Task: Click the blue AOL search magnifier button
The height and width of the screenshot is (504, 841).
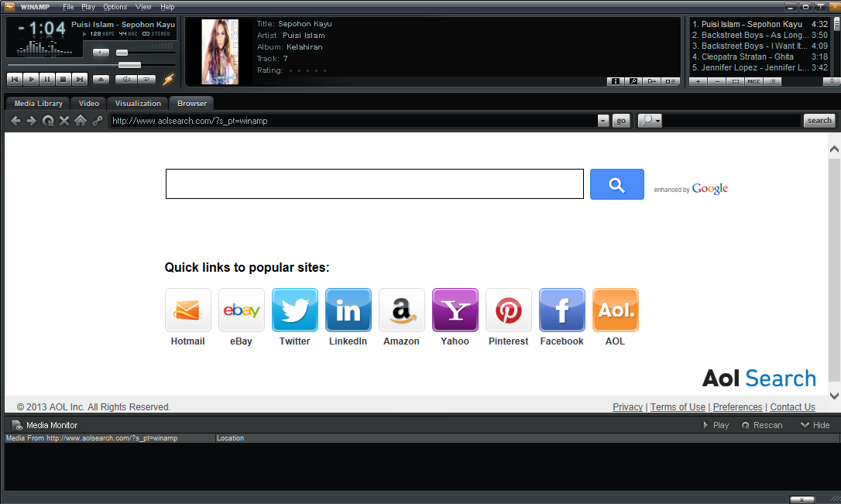Action: (616, 184)
